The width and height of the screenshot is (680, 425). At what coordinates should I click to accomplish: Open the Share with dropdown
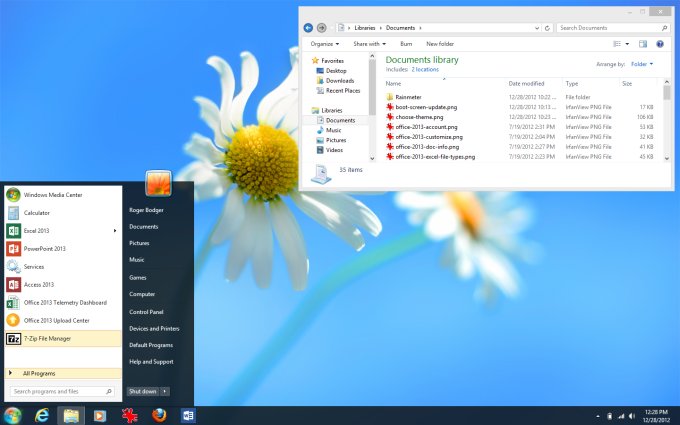[369, 44]
